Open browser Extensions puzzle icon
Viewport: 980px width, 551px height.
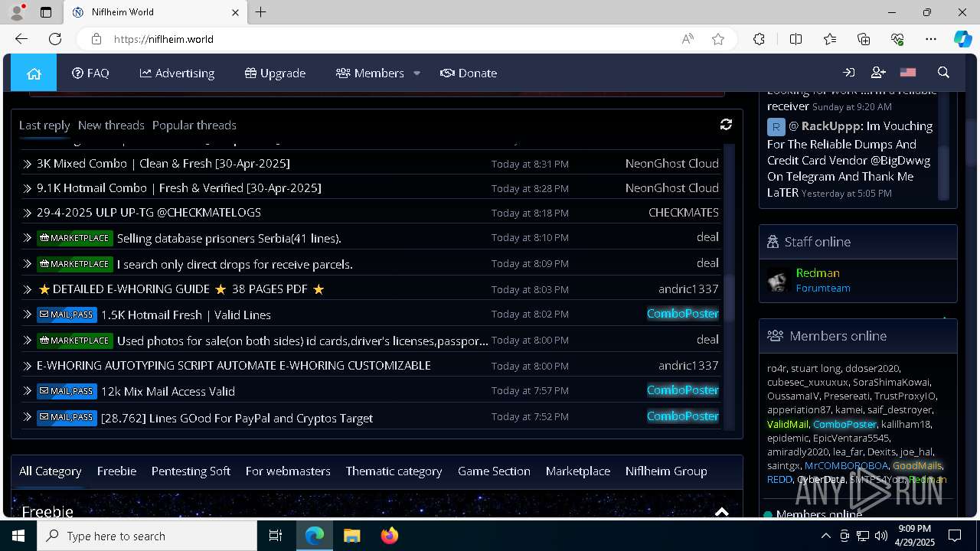click(x=759, y=39)
